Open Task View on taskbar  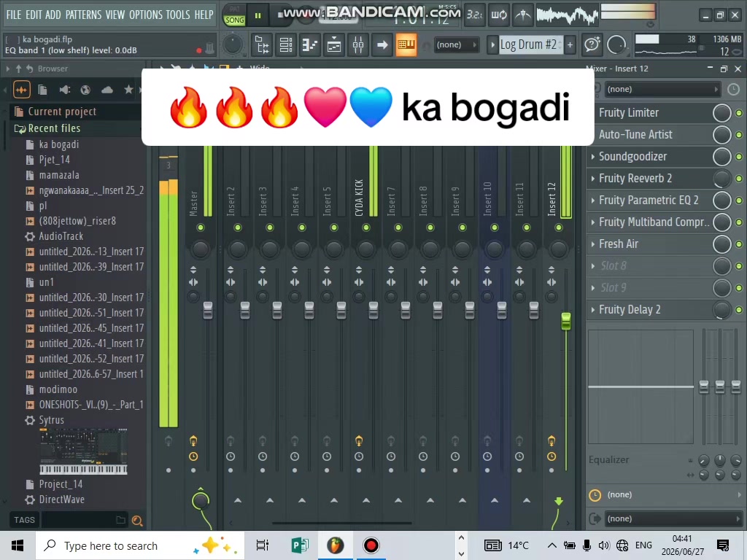(x=263, y=545)
